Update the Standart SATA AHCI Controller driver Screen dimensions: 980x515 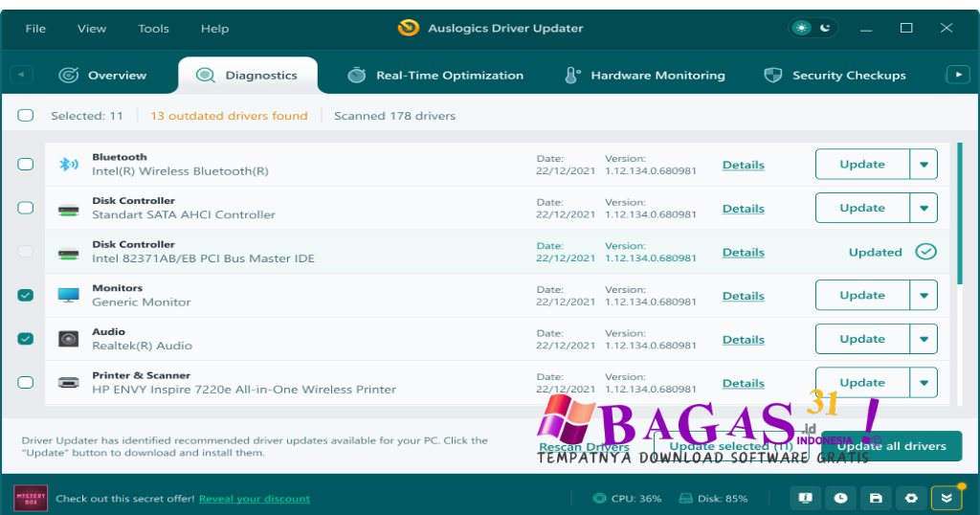click(x=862, y=208)
